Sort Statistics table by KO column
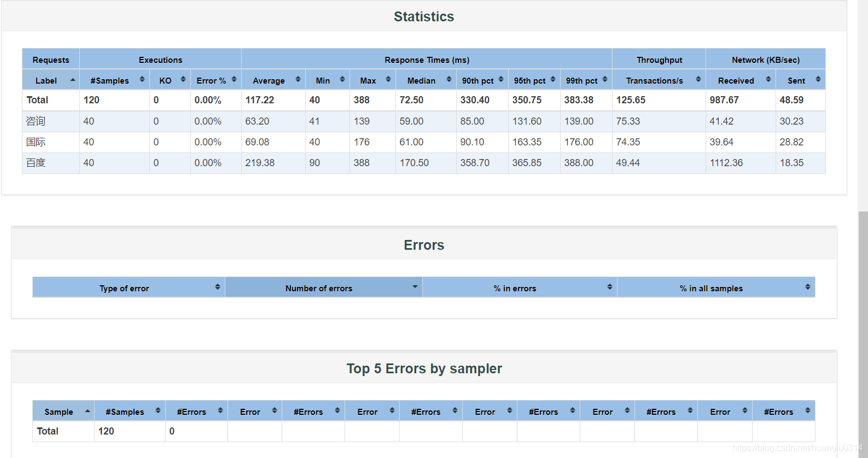The image size is (868, 458). (x=183, y=80)
